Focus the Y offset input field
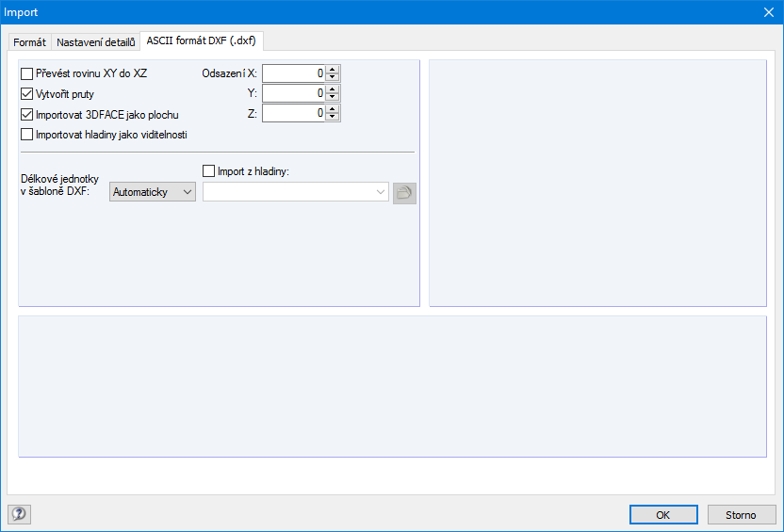The image size is (784, 532). pyautogui.click(x=293, y=93)
